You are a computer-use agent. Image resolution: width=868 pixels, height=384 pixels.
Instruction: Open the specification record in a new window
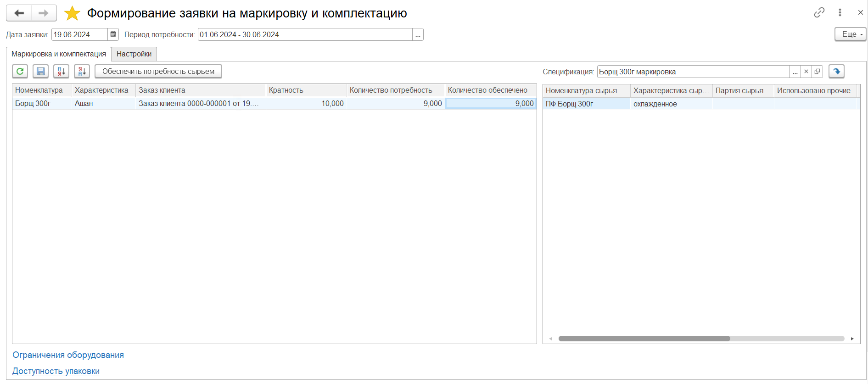click(817, 72)
